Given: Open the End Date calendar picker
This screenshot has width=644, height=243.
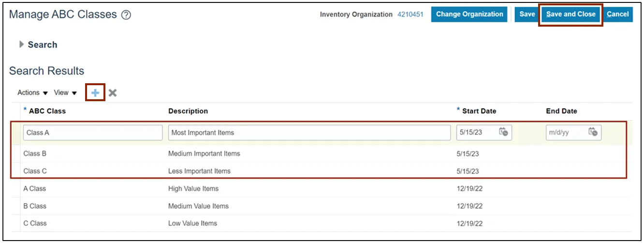Looking at the screenshot, I should point(593,132).
